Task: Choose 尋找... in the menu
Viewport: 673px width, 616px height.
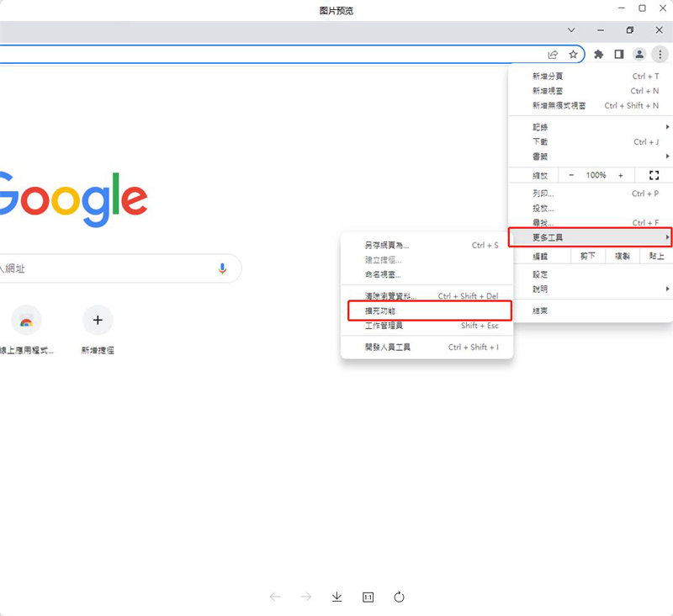Action: [591, 222]
